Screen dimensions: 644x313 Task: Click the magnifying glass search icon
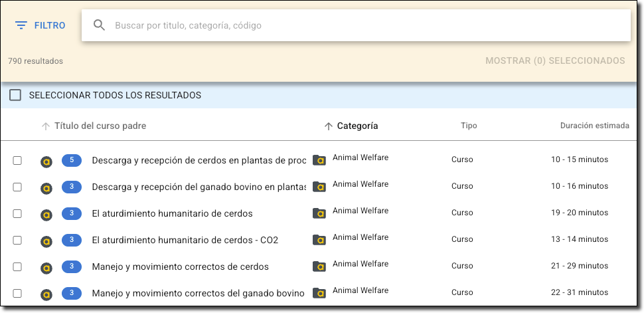pos(100,25)
